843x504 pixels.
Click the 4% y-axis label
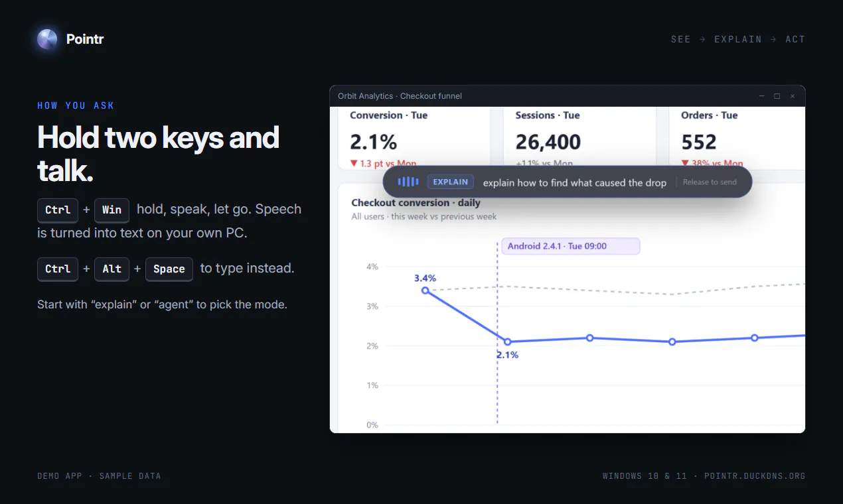coord(372,267)
